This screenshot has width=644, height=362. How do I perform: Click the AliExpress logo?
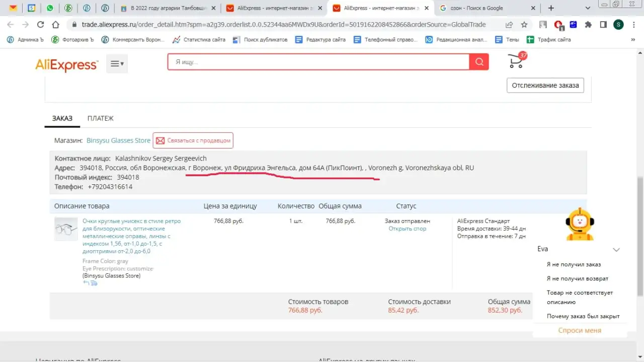click(x=66, y=64)
